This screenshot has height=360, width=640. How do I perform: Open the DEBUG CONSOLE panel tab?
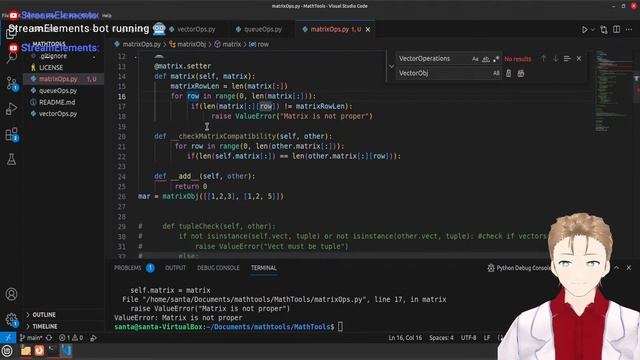pos(218,268)
